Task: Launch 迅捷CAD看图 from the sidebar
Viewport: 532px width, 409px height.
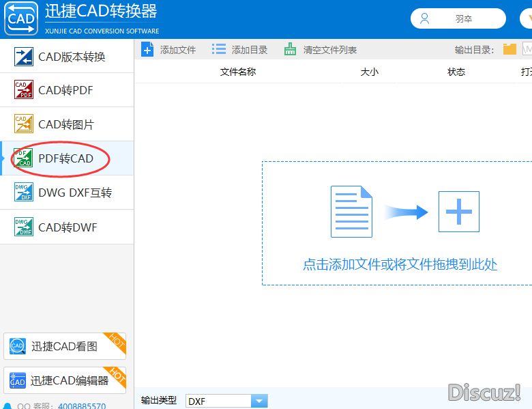Action: click(x=64, y=346)
